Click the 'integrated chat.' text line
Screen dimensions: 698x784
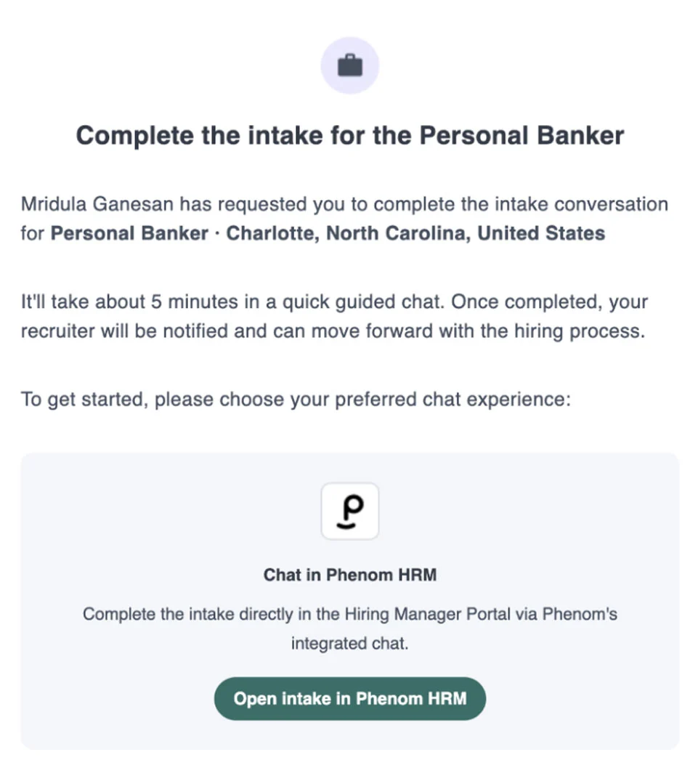pos(350,643)
